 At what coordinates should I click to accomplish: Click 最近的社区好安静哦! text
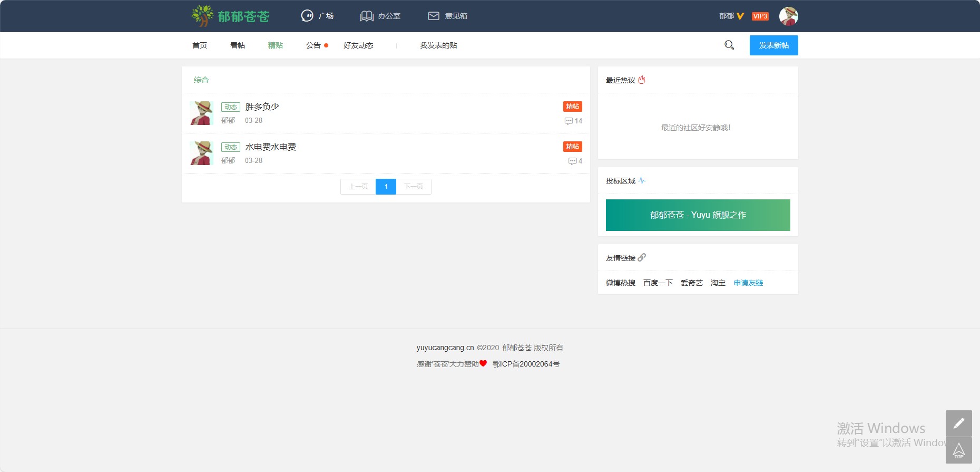(x=696, y=128)
